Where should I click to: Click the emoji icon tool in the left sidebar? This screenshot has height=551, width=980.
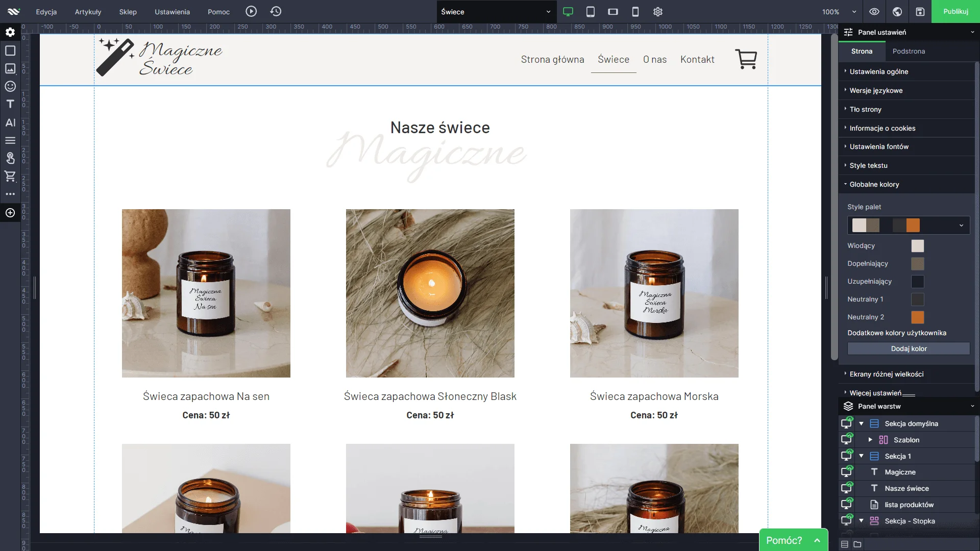(x=10, y=86)
